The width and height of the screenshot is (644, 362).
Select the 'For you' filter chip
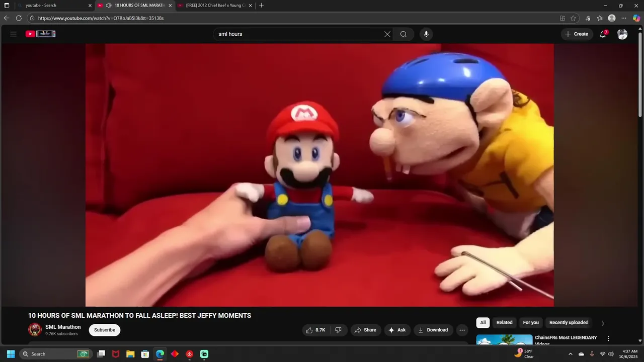click(x=531, y=323)
